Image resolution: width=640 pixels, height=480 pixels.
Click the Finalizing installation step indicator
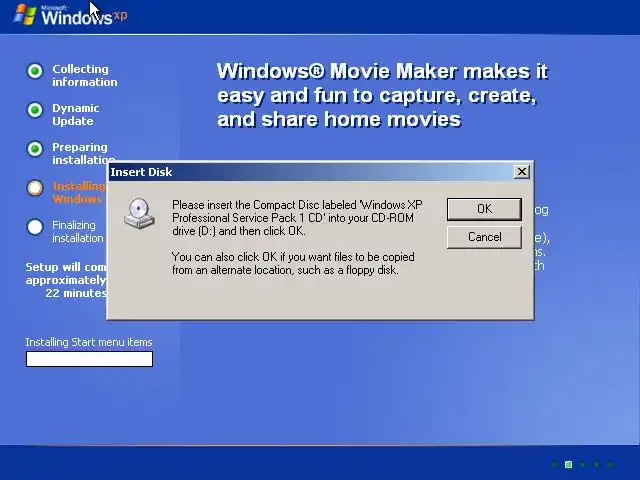point(35,227)
